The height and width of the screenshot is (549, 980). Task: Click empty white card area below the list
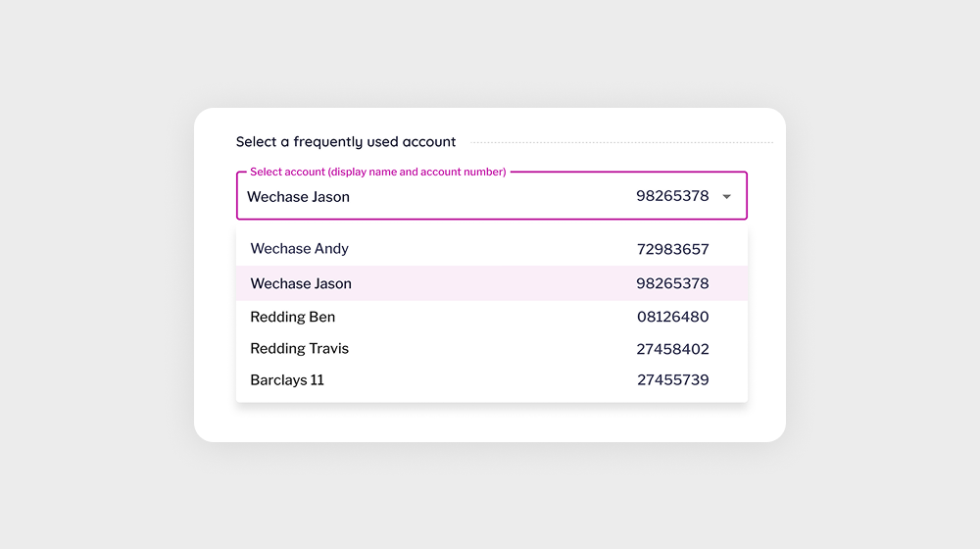pyautogui.click(x=490, y=422)
